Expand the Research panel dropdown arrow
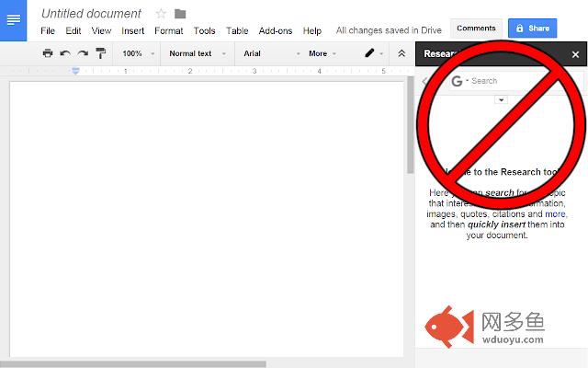588x368 pixels. click(501, 100)
